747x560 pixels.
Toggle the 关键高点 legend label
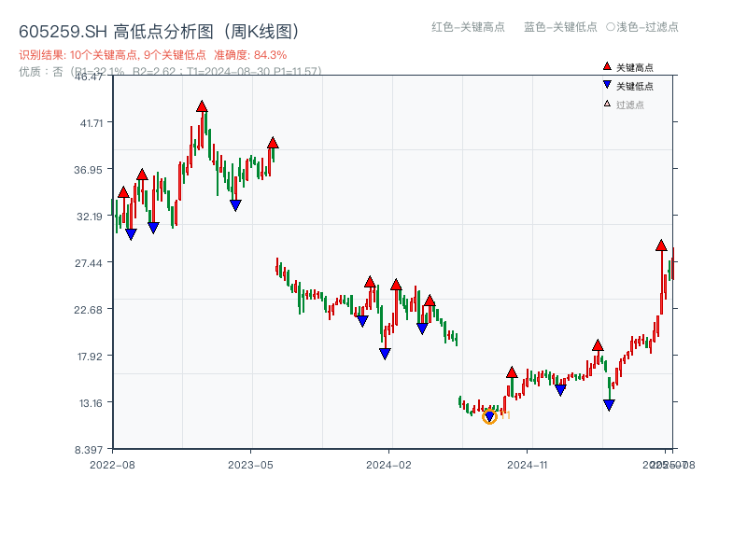(635, 67)
